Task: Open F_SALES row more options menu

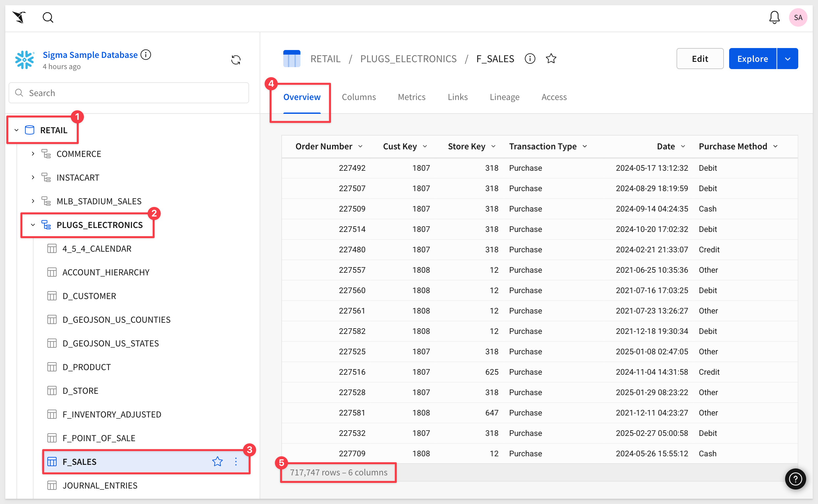Action: [236, 461]
